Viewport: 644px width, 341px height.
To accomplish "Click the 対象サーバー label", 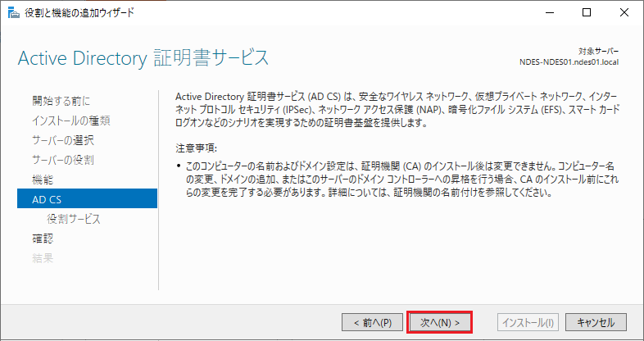I will 598,52.
